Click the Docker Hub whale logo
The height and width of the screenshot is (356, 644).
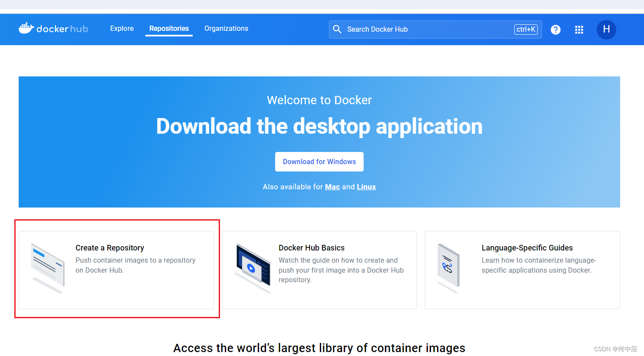point(53,29)
